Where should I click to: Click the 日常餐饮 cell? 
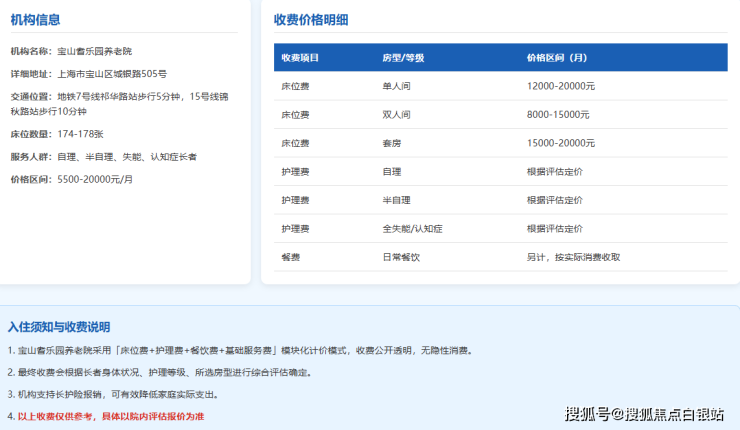pos(401,257)
